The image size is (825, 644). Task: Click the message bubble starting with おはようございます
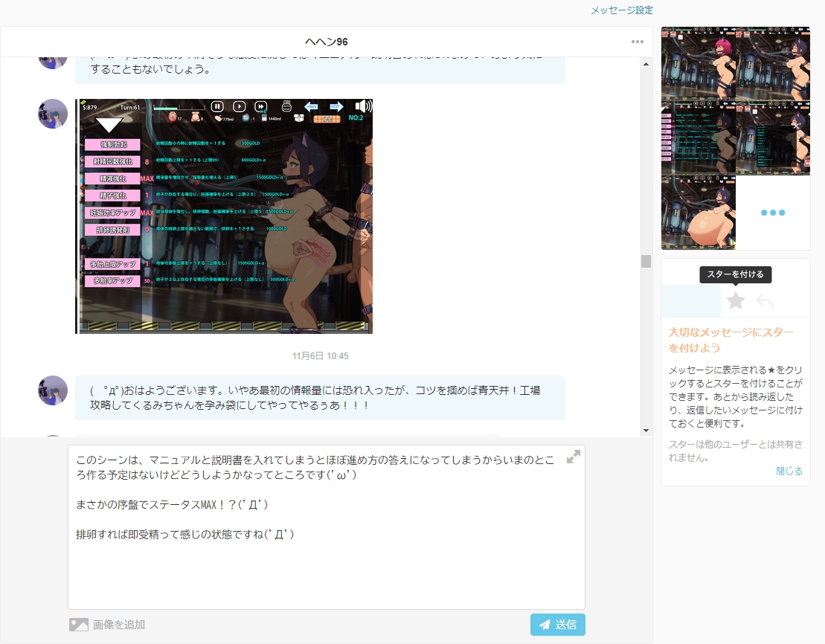pyautogui.click(x=320, y=398)
